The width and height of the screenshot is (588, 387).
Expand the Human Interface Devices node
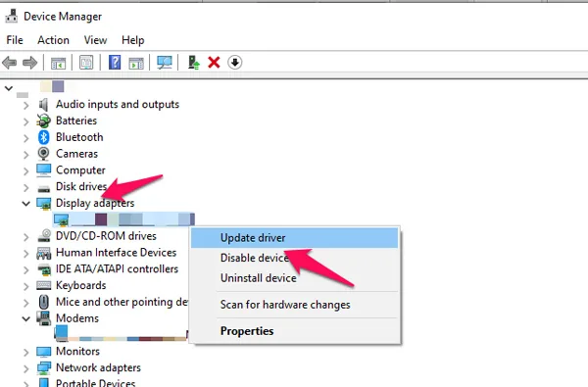click(x=25, y=254)
